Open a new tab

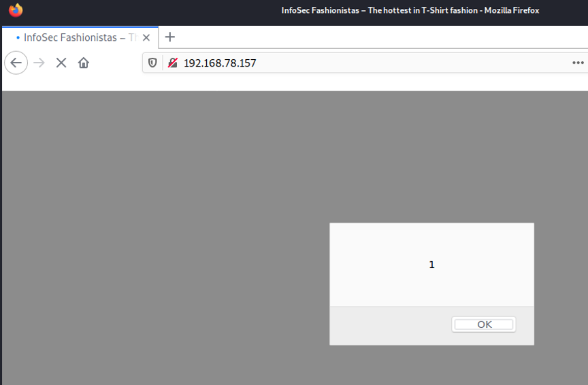tap(170, 37)
